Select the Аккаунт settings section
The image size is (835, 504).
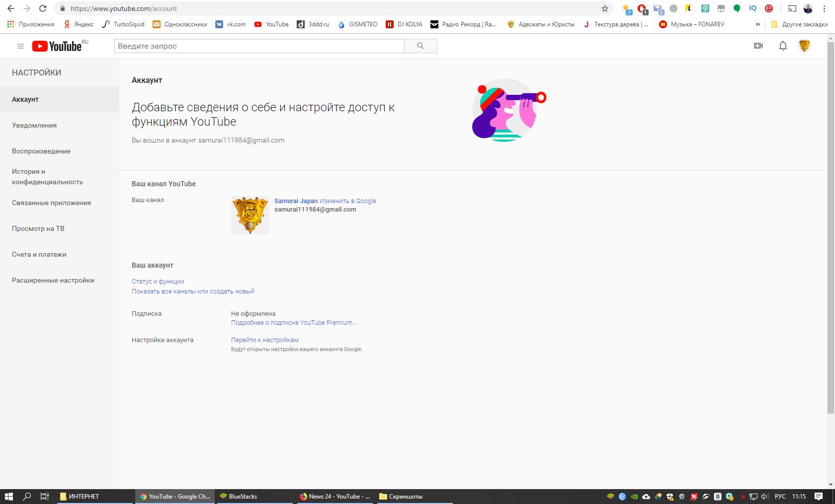(60, 99)
